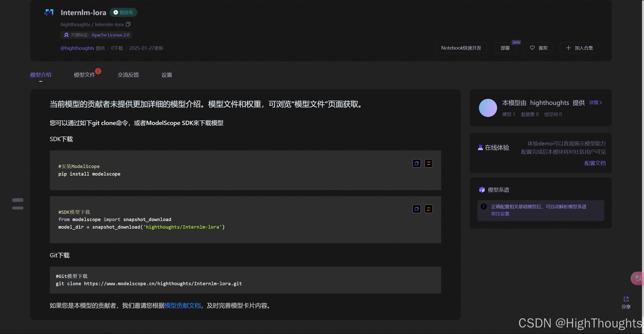This screenshot has width=644, height=334.
Task: Click 模型 1 count in provider card
Action: click(509, 114)
